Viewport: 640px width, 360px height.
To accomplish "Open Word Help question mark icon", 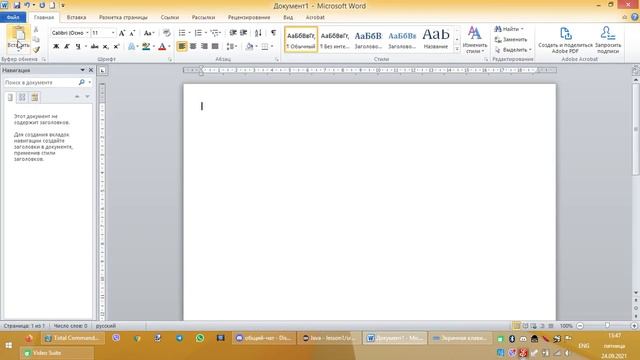I will (x=635, y=17).
